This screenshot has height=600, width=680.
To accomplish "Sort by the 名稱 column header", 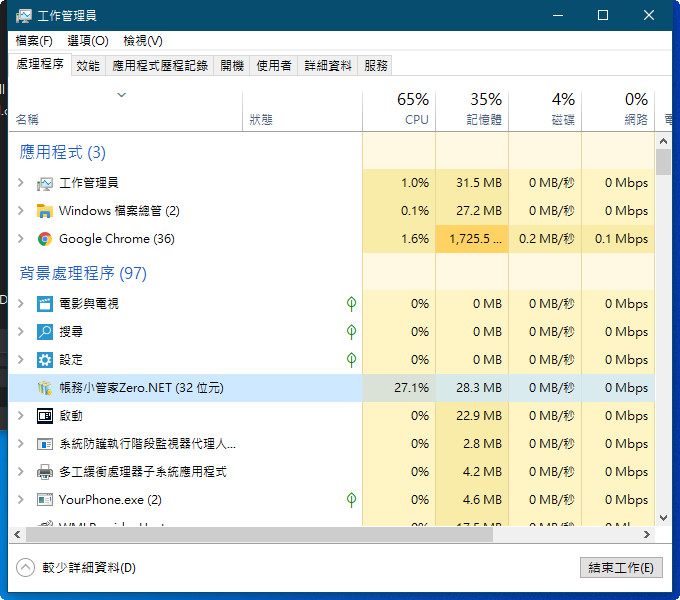I will [x=125, y=109].
